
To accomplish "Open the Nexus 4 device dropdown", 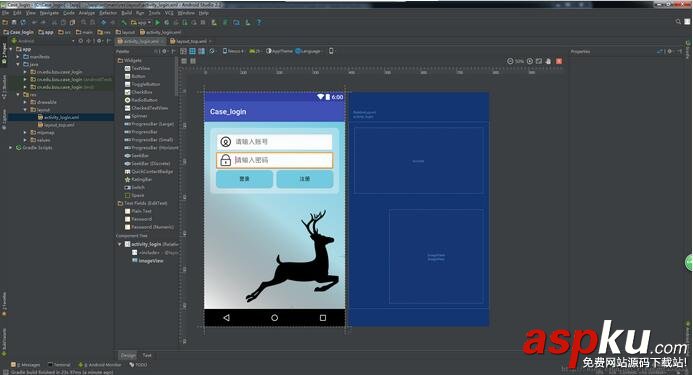I will [233, 51].
